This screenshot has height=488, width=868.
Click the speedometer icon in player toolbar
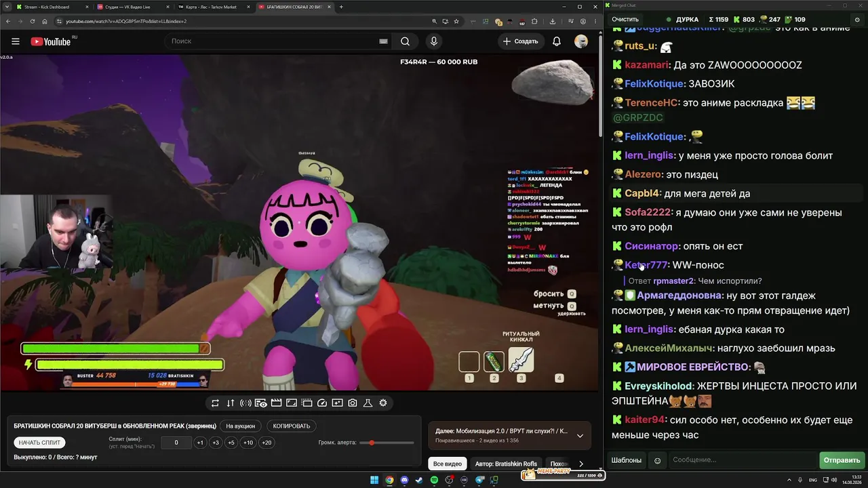tap(322, 403)
